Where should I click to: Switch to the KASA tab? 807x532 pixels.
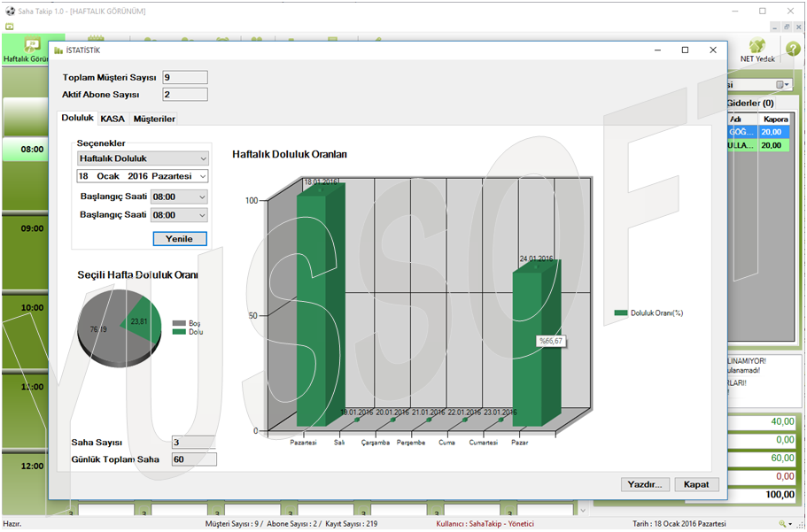coord(113,119)
